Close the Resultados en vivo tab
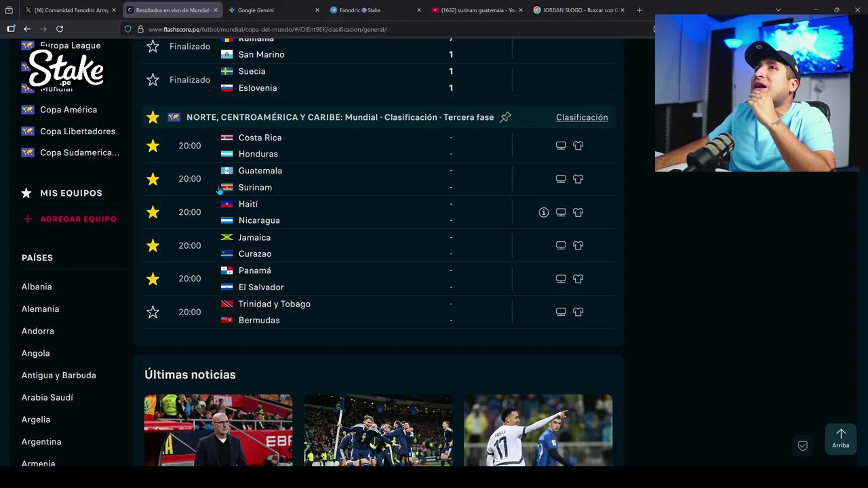This screenshot has height=488, width=868. (x=216, y=10)
